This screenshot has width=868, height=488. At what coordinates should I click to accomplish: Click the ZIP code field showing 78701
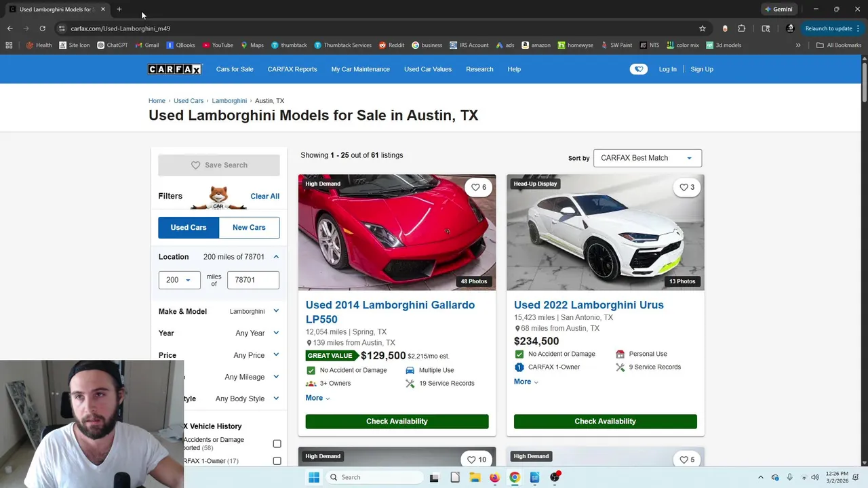[x=253, y=280]
